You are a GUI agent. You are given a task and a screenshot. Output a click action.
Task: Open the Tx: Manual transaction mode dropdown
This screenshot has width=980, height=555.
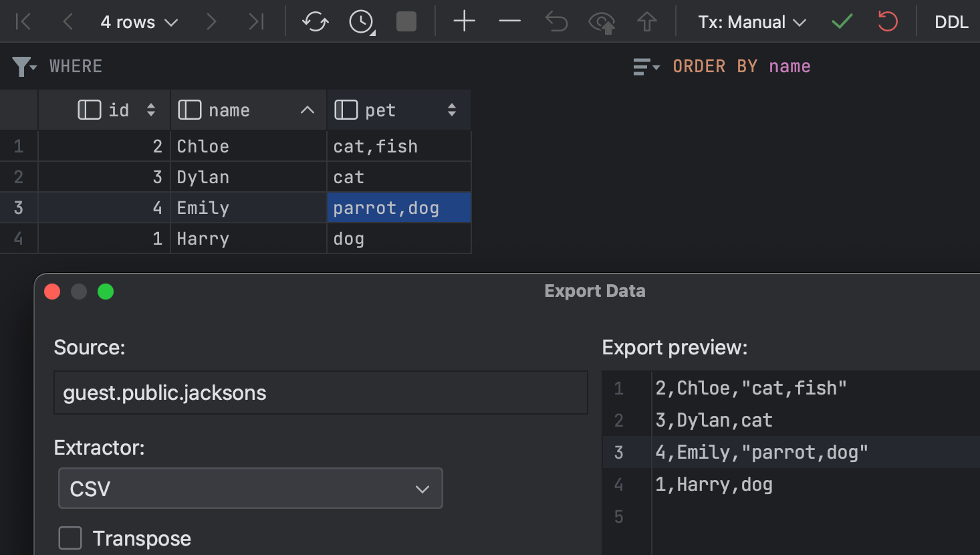click(751, 21)
